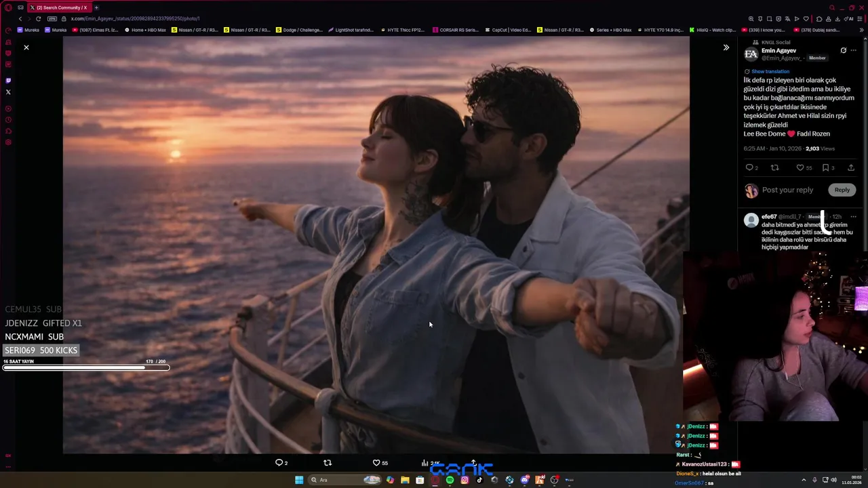Reply icon in the tweet sidebar
The height and width of the screenshot is (488, 868).
749,167
